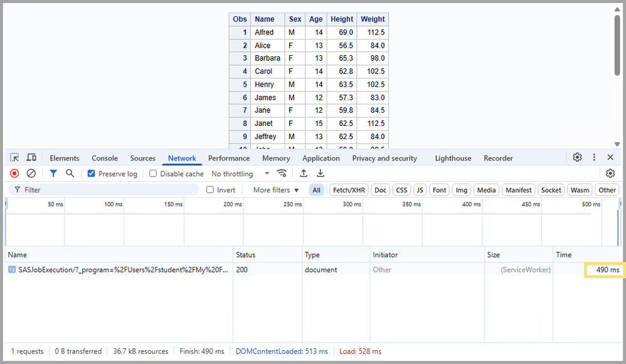Click the import HAR upload icon
Image resolution: width=626 pixels, height=364 pixels.
pyautogui.click(x=304, y=174)
